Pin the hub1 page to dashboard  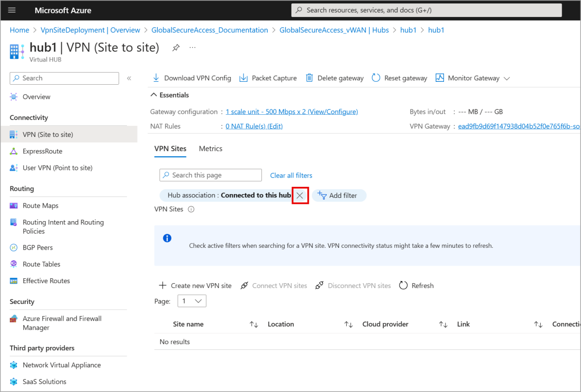point(176,47)
